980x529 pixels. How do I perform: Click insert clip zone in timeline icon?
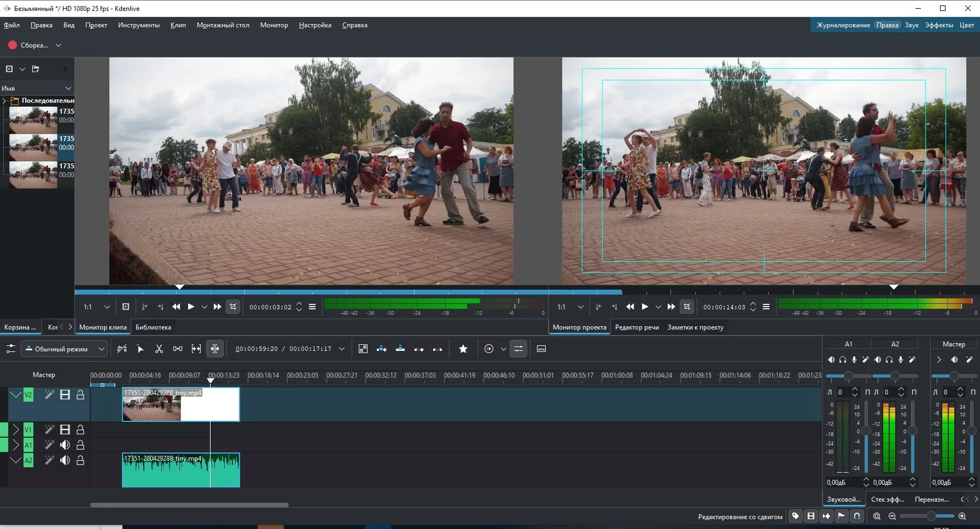click(382, 349)
